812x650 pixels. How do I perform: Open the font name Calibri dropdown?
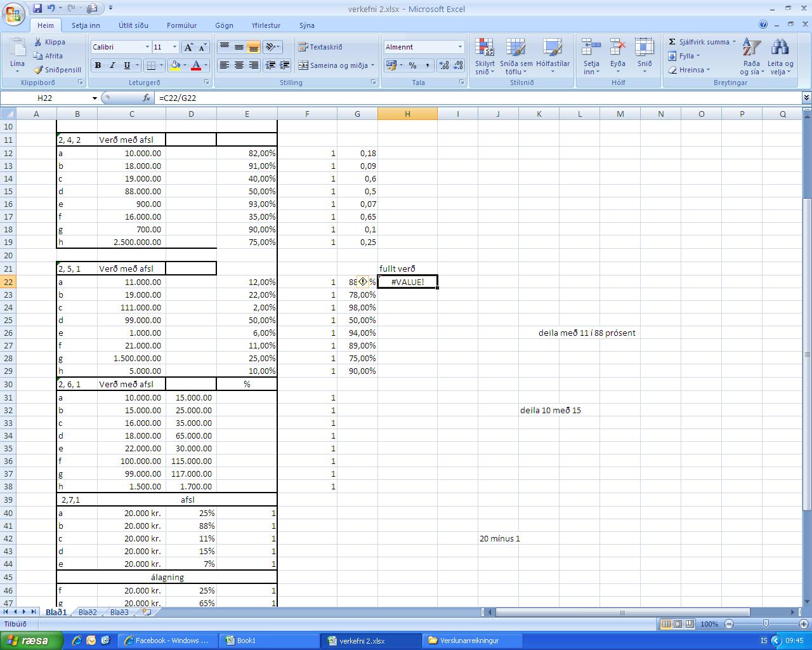[x=147, y=47]
